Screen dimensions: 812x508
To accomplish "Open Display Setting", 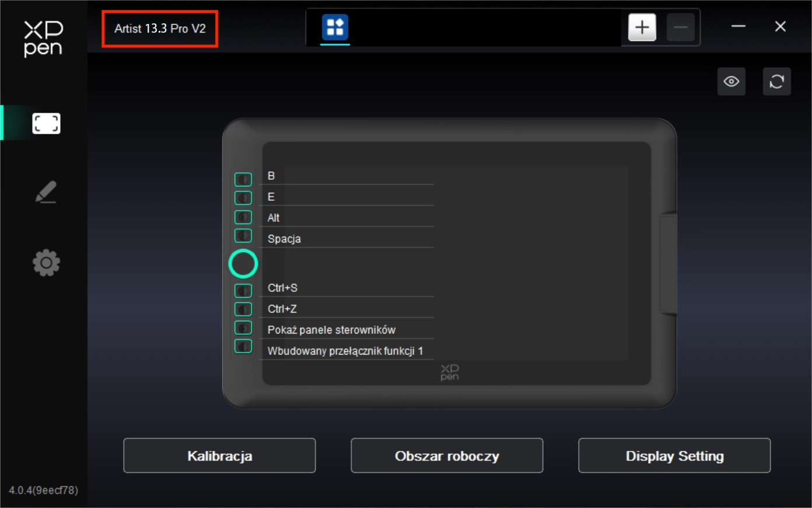I will point(674,455).
